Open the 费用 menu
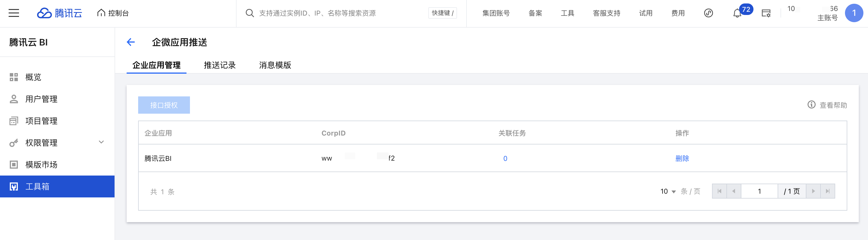Screen dimensions: 868x240 pyautogui.click(x=678, y=13)
